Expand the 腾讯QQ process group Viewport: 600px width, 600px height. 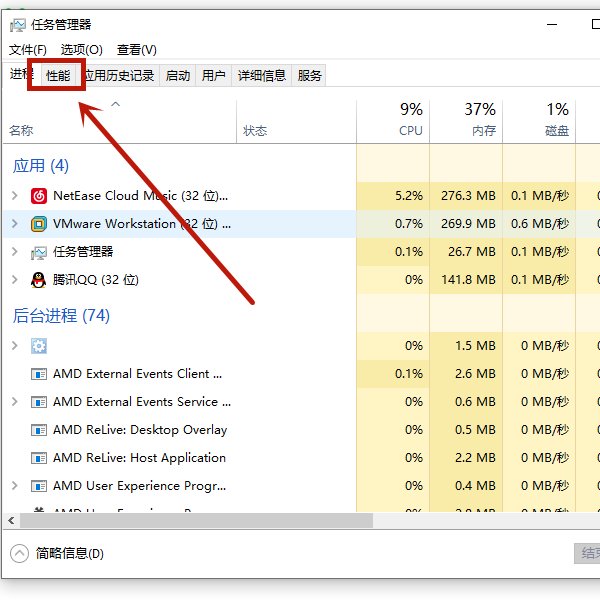[x=15, y=280]
